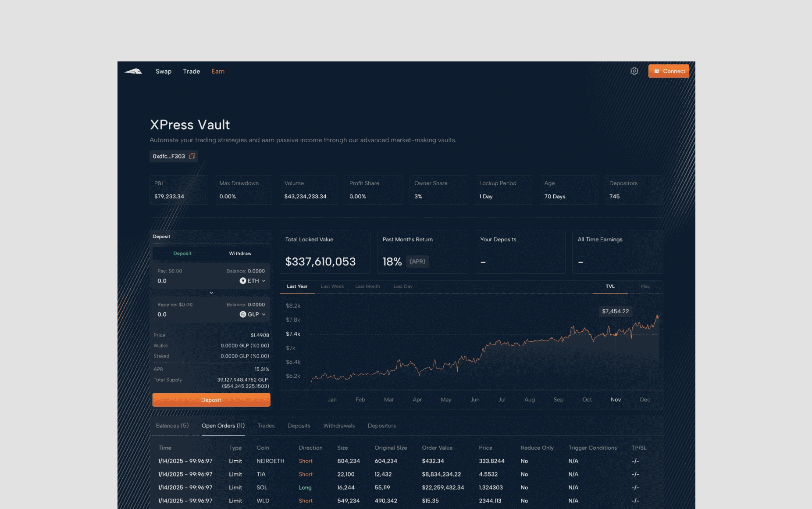Viewport: 812px width, 509px height.
Task: Click the P&L value $79,233.34
Action: click(169, 197)
